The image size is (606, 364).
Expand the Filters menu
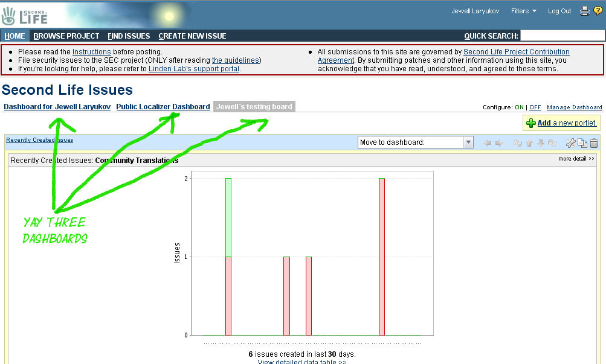pos(523,11)
